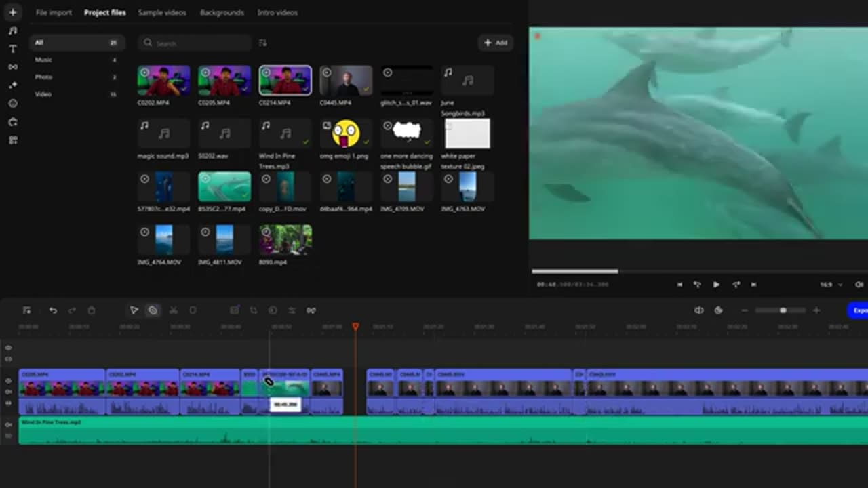Click the add track icon on timeline toolbar
868x488 pixels.
coord(26,310)
